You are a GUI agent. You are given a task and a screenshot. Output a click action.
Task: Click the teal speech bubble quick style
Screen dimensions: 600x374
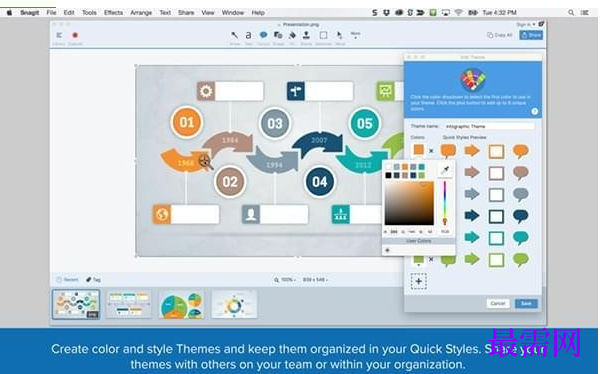tap(521, 238)
